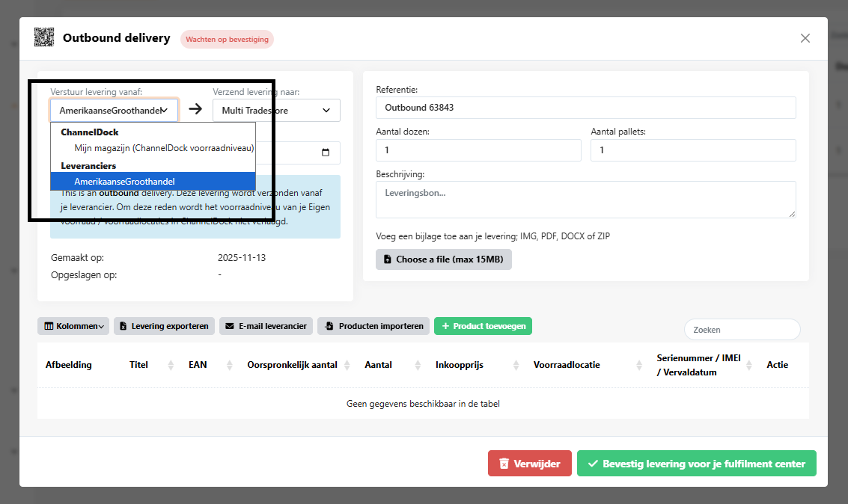Click the green Product toevoegen button
This screenshot has height=504, width=848.
pos(483,326)
